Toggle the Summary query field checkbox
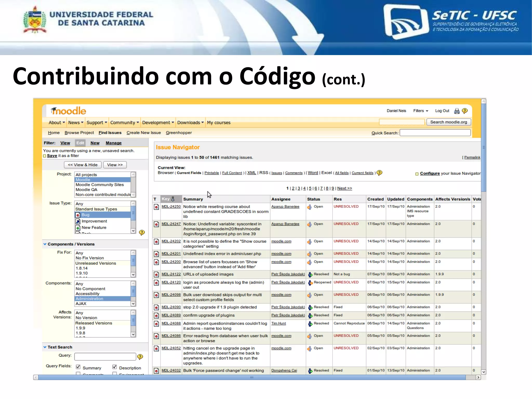This screenshot has height=399, width=532. [78, 367]
